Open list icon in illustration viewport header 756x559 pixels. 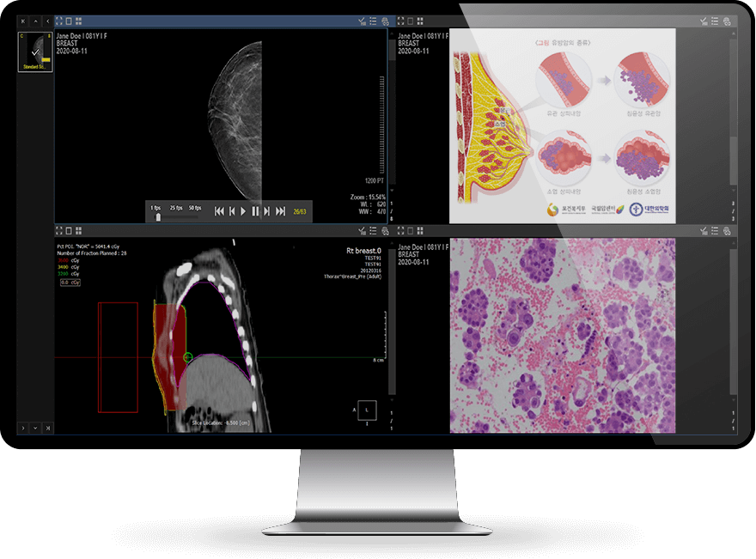pos(716,21)
